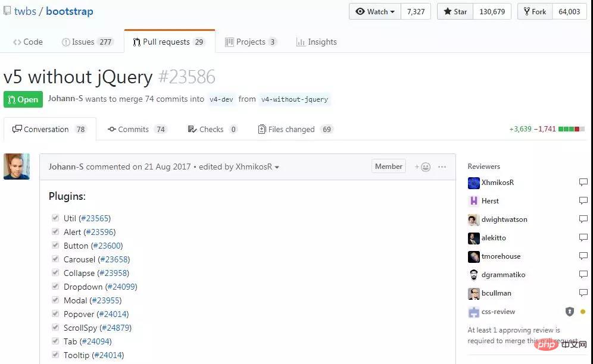The height and width of the screenshot is (364, 593).
Task: Open the twbs organization link
Action: 26,11
